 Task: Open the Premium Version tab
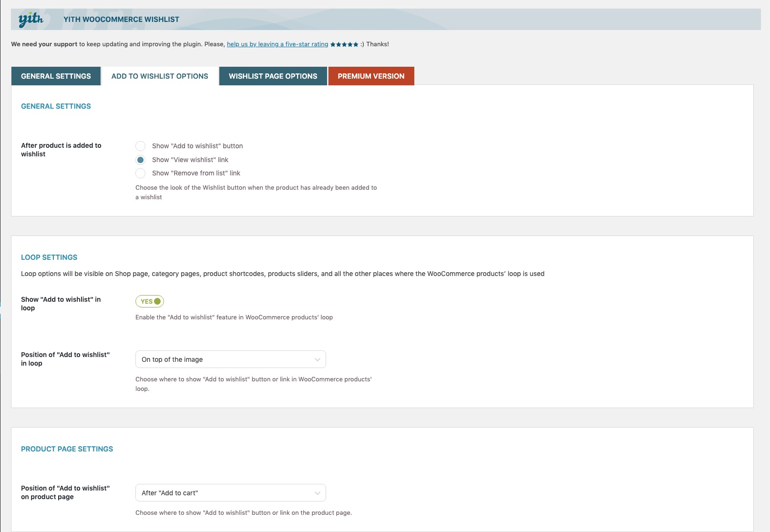tap(371, 76)
